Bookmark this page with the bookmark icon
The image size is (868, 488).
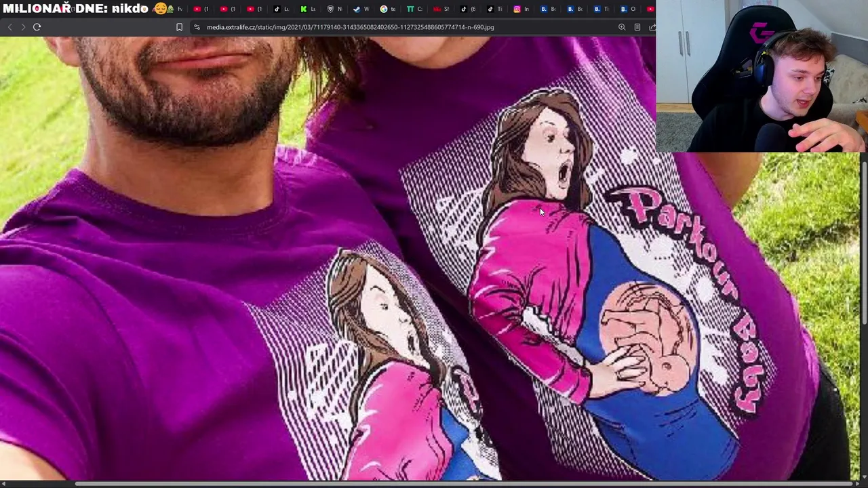(179, 27)
